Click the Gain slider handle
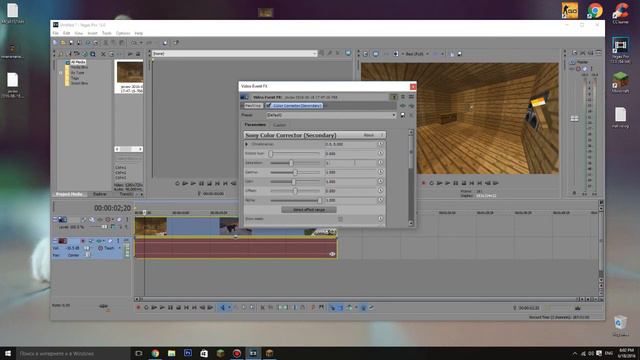The height and width of the screenshot is (360, 640). click(293, 182)
